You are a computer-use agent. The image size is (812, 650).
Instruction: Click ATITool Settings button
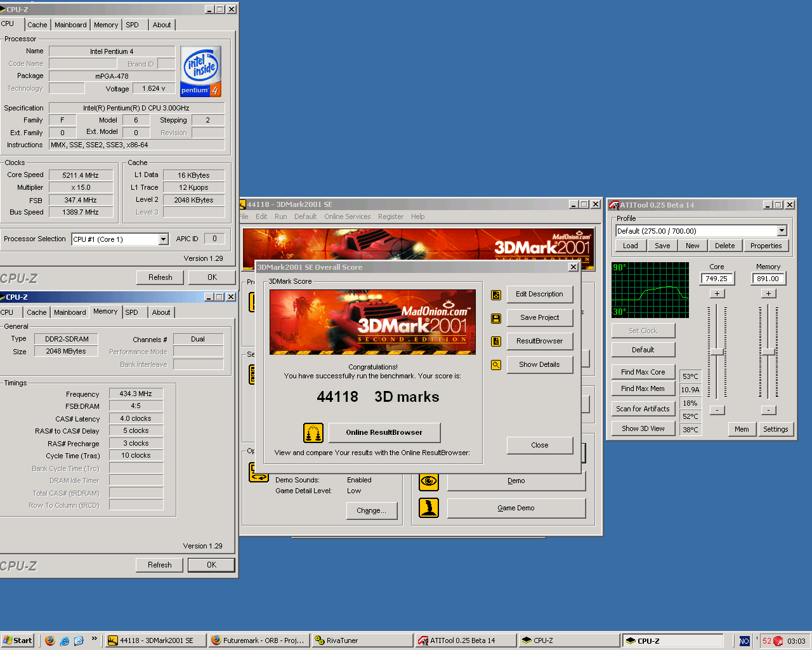click(x=775, y=430)
